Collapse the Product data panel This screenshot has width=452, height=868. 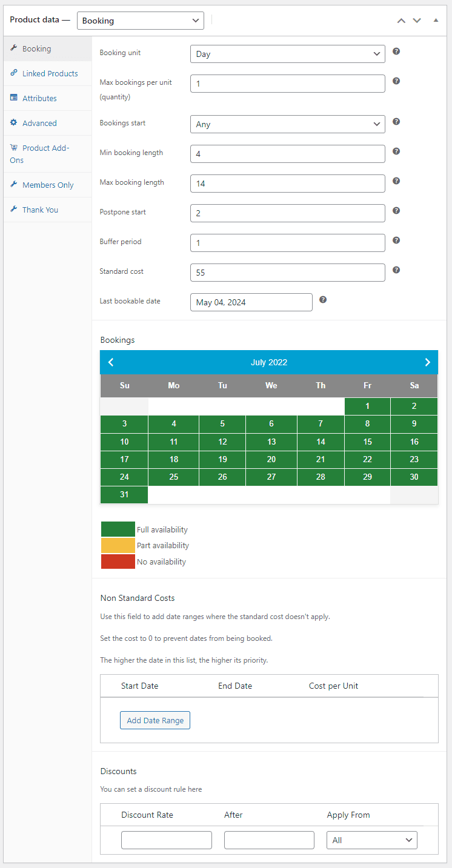436,21
